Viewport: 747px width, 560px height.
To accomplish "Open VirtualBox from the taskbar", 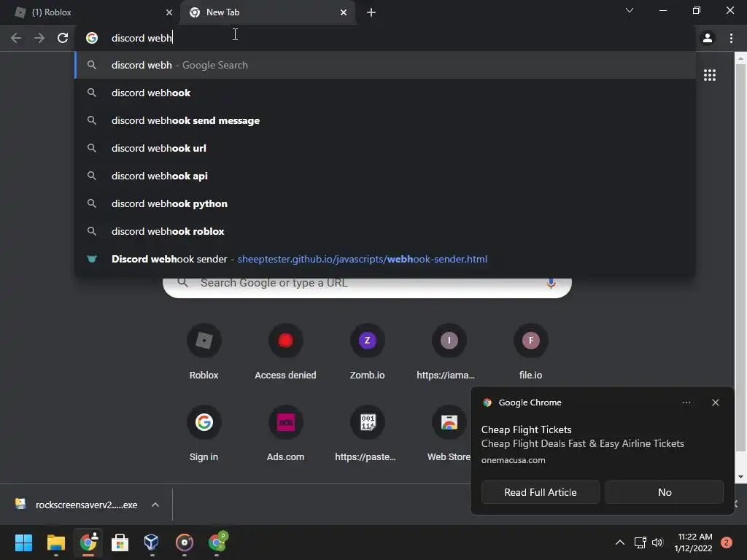I will click(x=152, y=542).
